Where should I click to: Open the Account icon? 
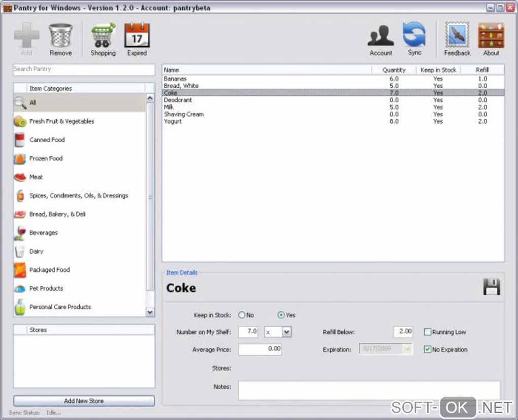tap(380, 36)
